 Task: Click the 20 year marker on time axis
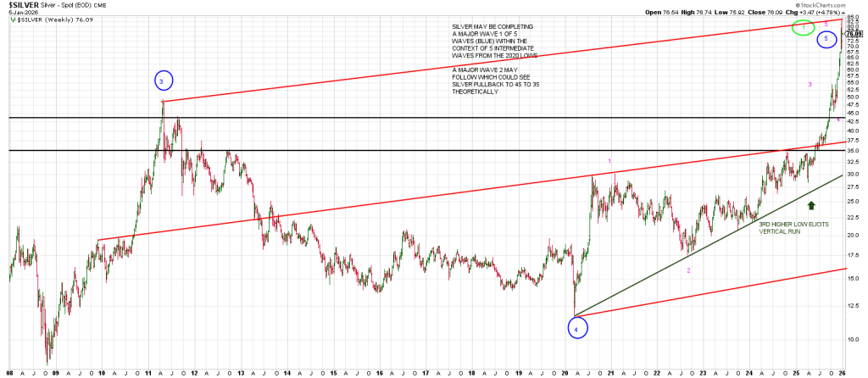point(565,371)
